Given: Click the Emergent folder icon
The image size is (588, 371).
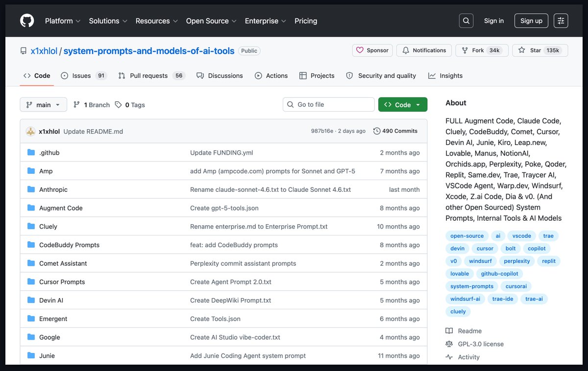Looking at the screenshot, I should click(x=31, y=319).
